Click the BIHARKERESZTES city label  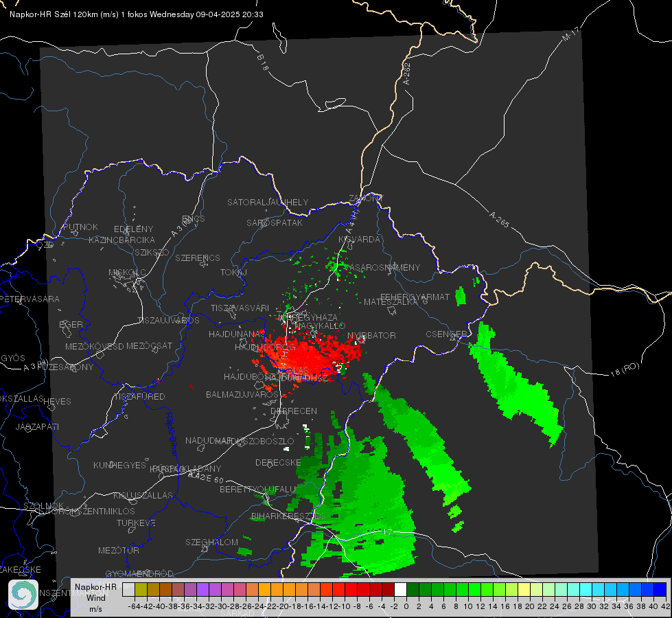(288, 516)
